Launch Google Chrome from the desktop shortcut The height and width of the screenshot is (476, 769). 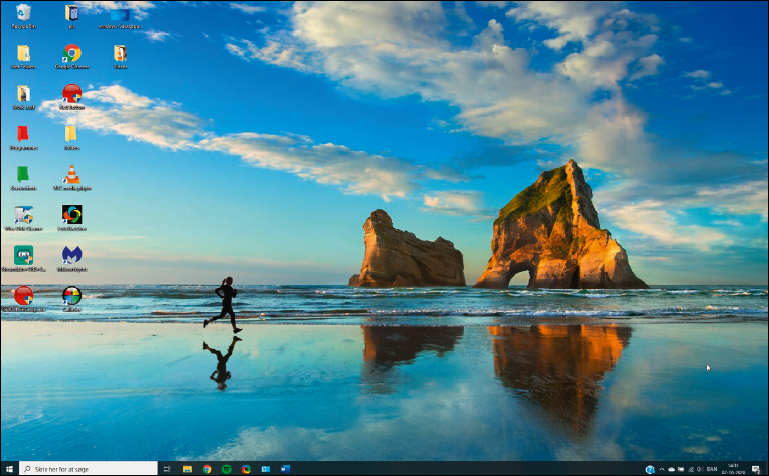click(x=72, y=53)
